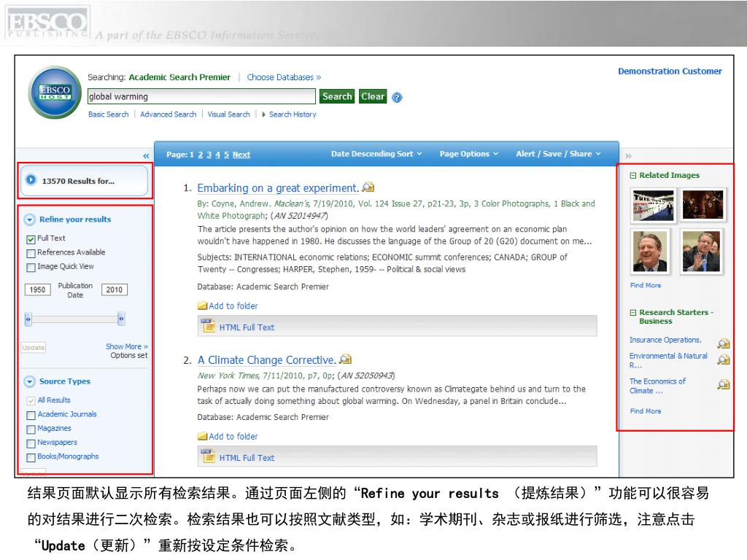
Task: Click the 13570 Results arrow icon
Action: coord(31,180)
